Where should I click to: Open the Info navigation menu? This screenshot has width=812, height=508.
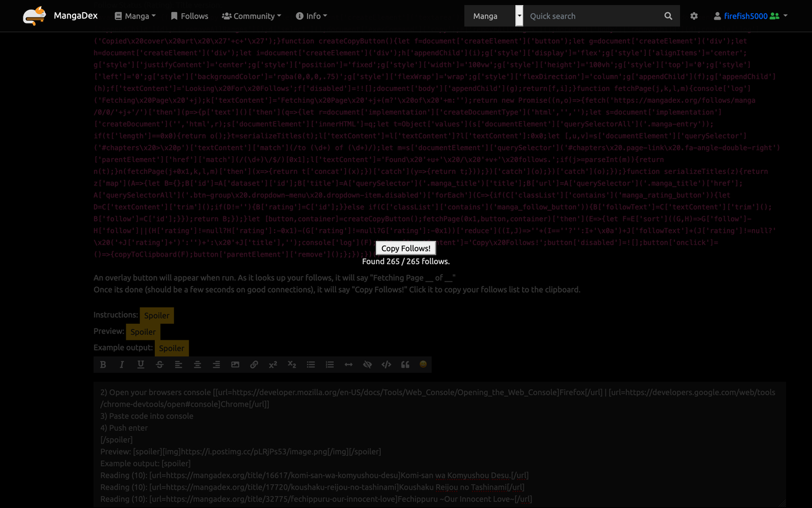[311, 16]
